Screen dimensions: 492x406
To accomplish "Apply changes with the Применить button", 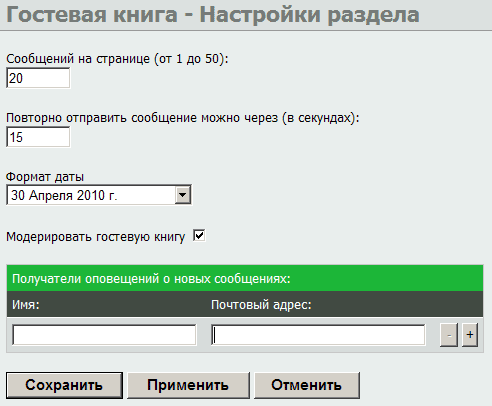I will (188, 385).
